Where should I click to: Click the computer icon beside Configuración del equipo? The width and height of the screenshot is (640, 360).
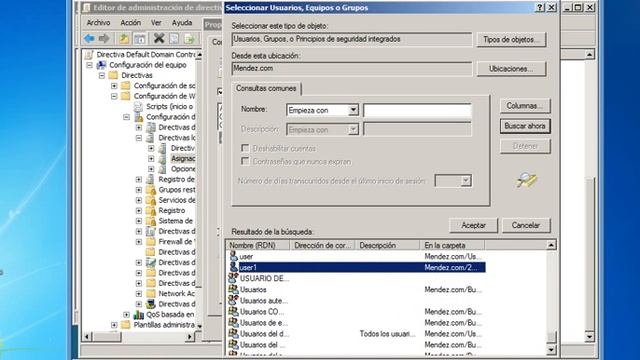click(101, 65)
